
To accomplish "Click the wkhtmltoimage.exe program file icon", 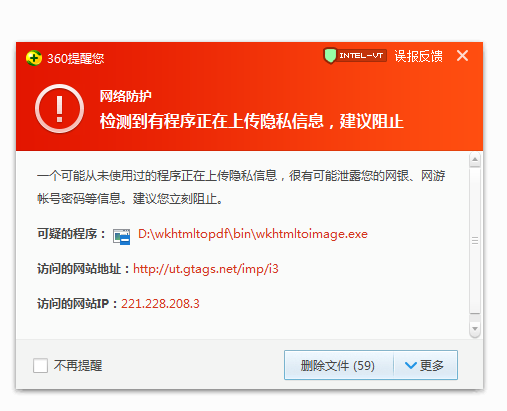I will coord(121,237).
